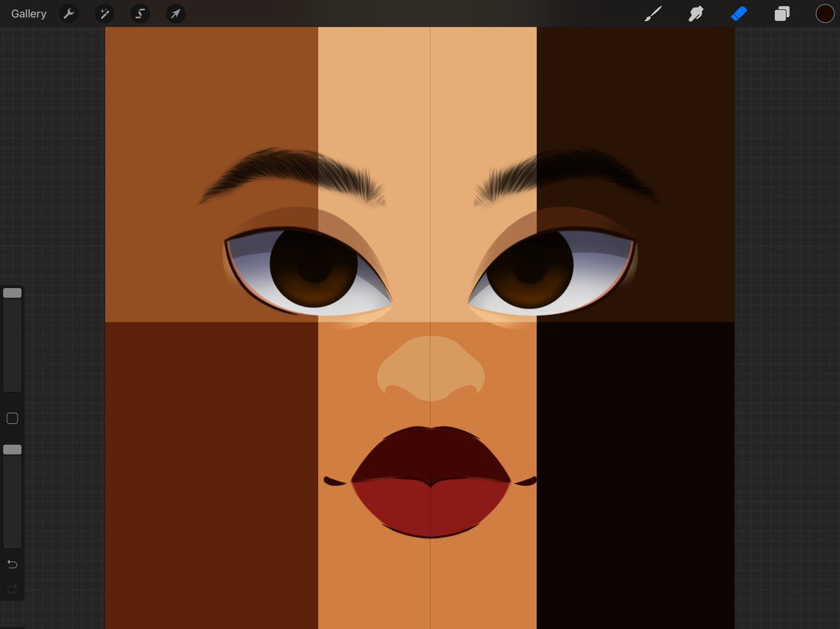The height and width of the screenshot is (629, 840).
Task: Open the Actions wrench menu
Action: click(69, 13)
